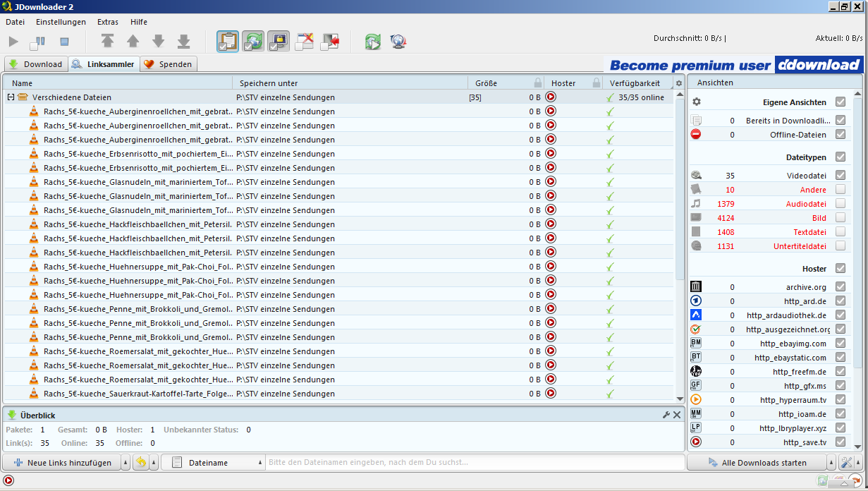868x491 pixels.
Task: Click the Start downloads play icon
Action: [x=13, y=42]
